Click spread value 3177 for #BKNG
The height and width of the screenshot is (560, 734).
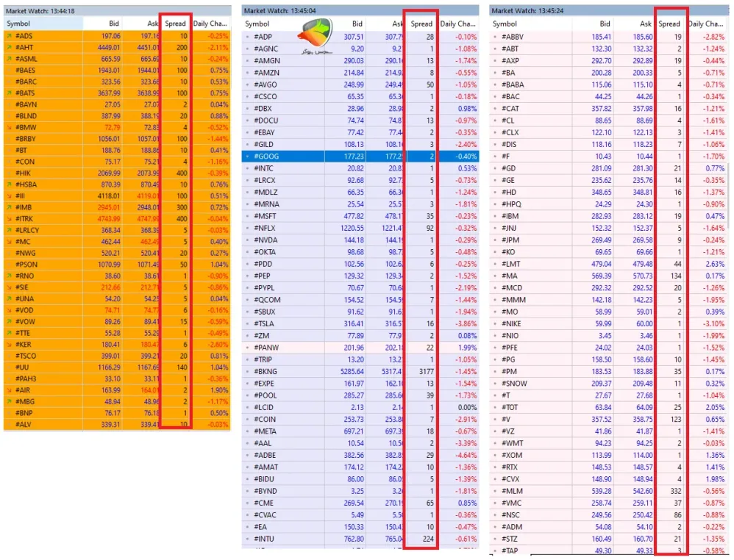[x=427, y=371]
